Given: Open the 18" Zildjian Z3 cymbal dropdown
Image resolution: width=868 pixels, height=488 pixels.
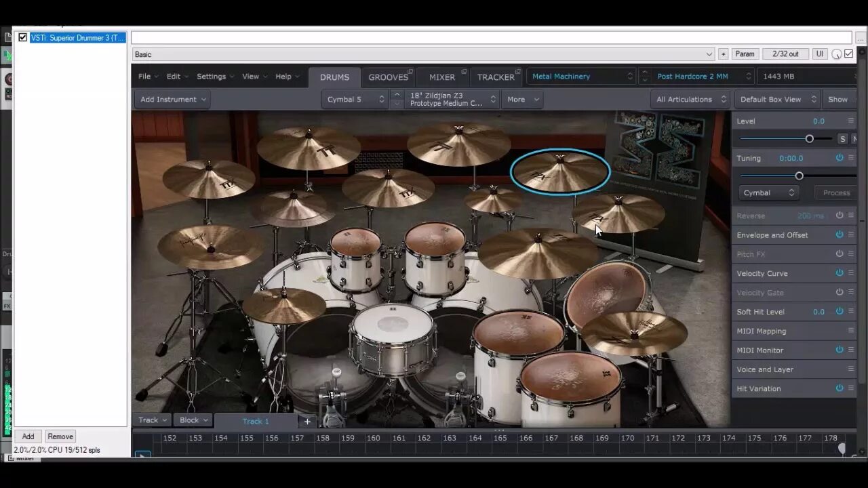Looking at the screenshot, I should 452,99.
